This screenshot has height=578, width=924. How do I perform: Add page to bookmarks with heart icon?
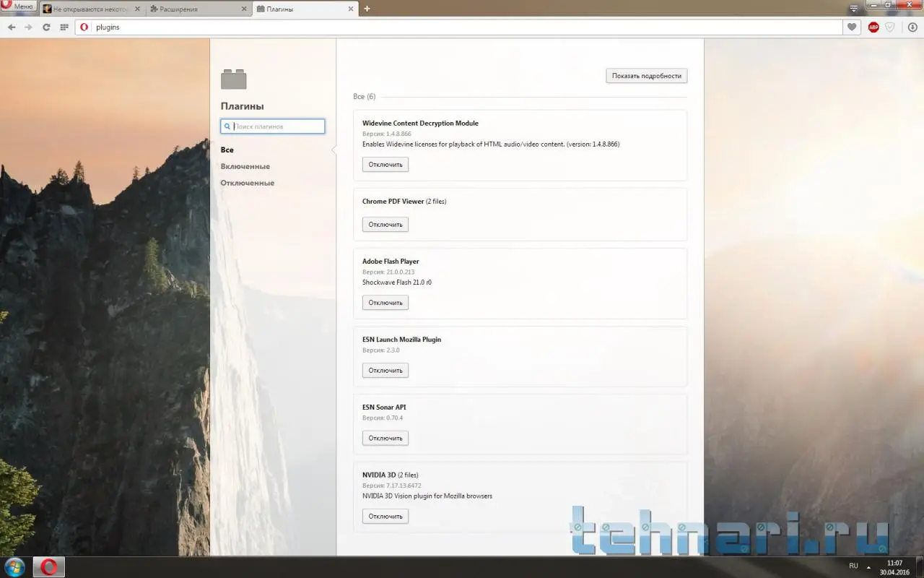(x=853, y=27)
